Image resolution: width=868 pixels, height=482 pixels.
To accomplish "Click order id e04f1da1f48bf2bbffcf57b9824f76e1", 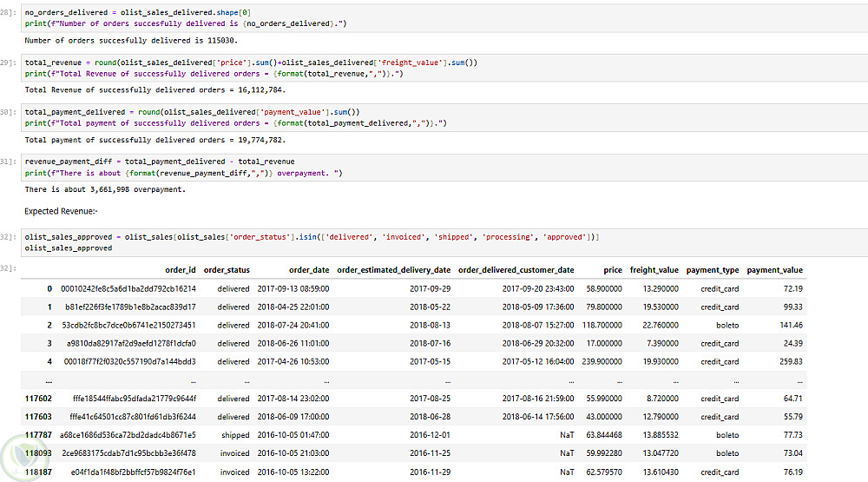I will (x=134, y=472).
